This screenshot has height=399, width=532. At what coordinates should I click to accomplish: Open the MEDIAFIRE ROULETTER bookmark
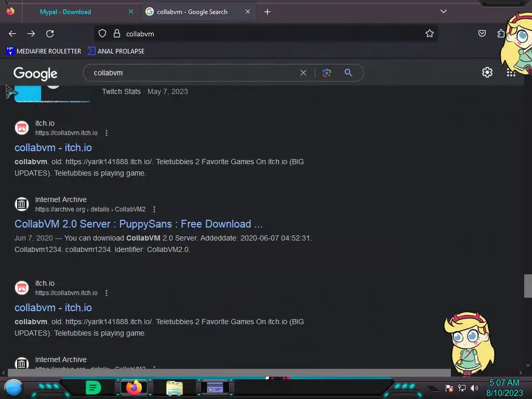click(44, 51)
